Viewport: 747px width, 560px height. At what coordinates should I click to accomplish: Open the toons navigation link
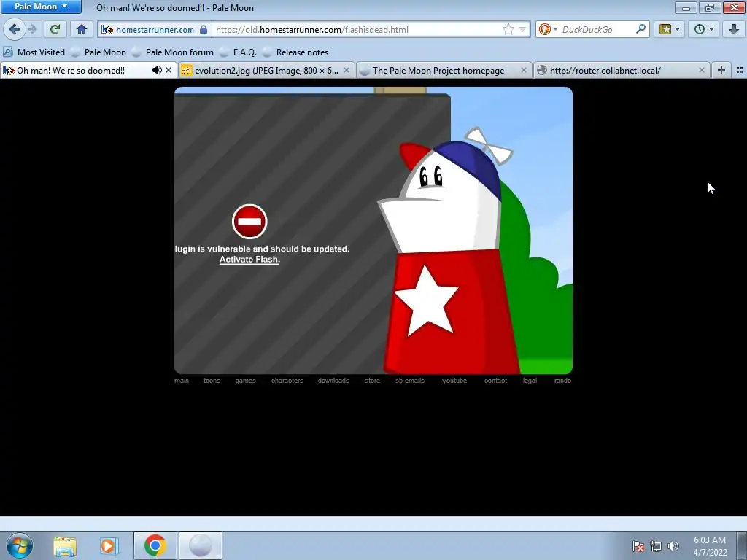[x=212, y=381]
